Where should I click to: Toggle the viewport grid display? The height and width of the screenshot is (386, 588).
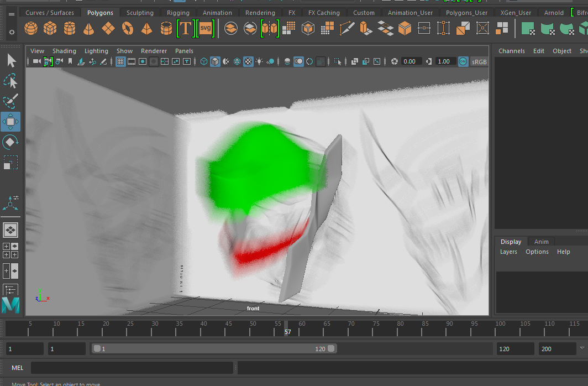tap(120, 61)
